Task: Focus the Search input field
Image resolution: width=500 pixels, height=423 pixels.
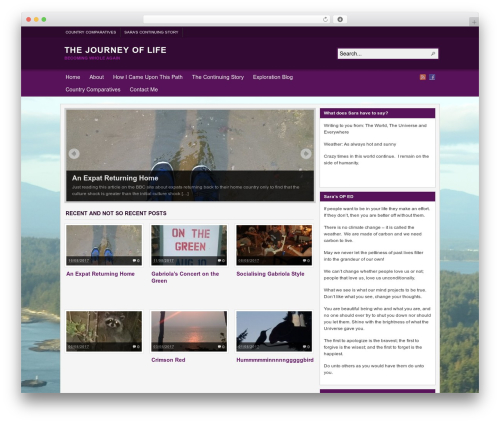Action: click(x=383, y=54)
